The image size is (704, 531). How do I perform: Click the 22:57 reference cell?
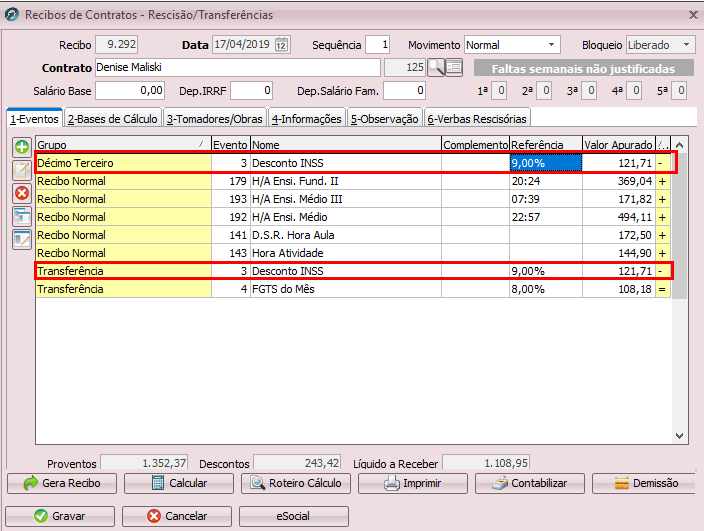tap(546, 217)
